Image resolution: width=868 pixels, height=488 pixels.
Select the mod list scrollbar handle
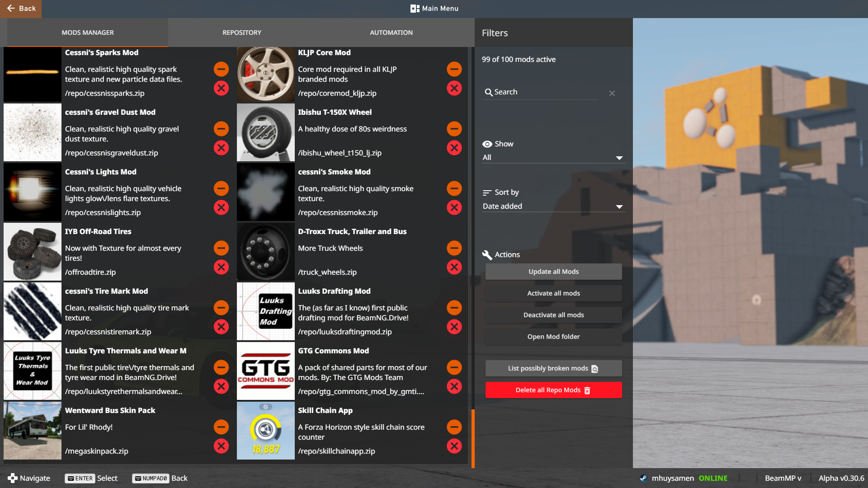pos(473,438)
